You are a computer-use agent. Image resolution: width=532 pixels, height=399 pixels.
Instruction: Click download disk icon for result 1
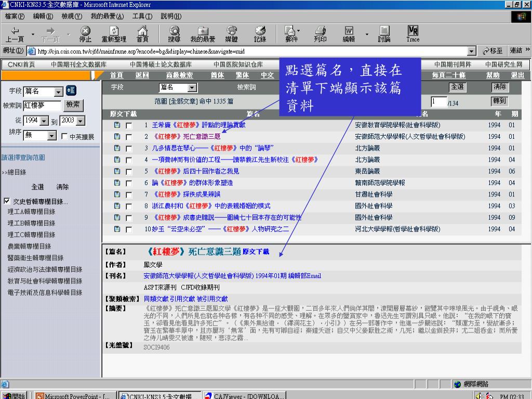(117, 125)
